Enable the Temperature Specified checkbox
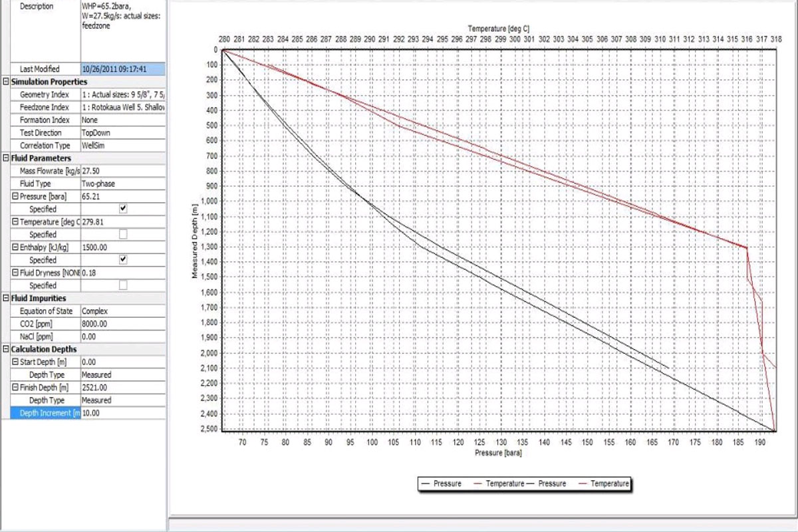Screen dimensions: 798x532 [123, 234]
